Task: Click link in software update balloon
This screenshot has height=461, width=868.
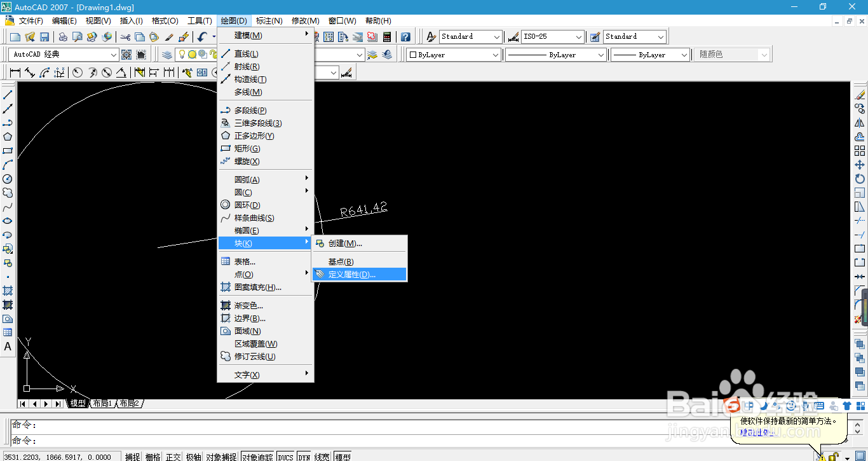Action: click(756, 432)
